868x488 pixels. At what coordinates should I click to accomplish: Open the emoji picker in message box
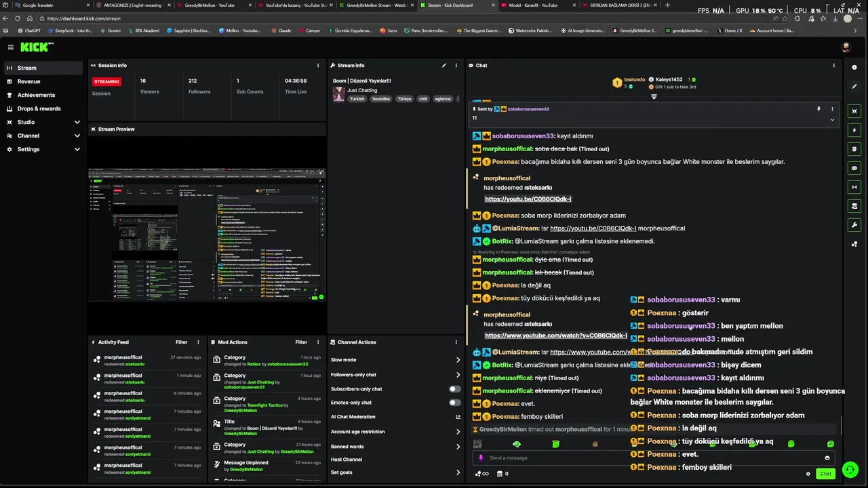pos(827,457)
